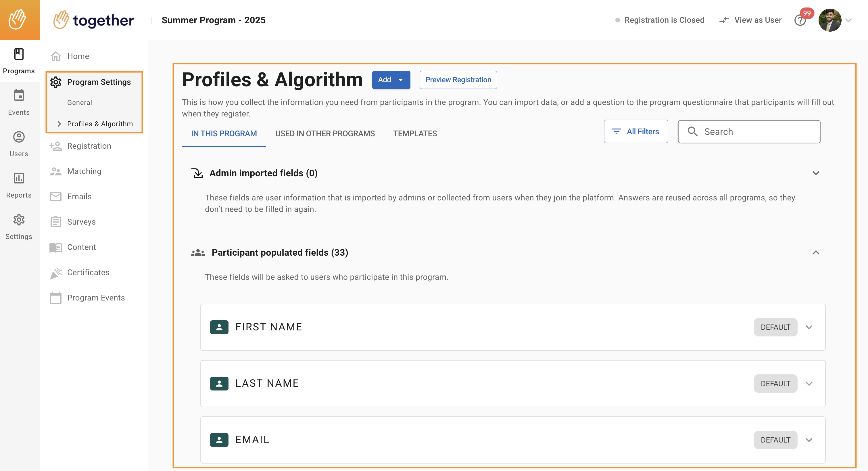Open Matching from the sidebar
Viewport: 868px width, 471px height.
(84, 171)
